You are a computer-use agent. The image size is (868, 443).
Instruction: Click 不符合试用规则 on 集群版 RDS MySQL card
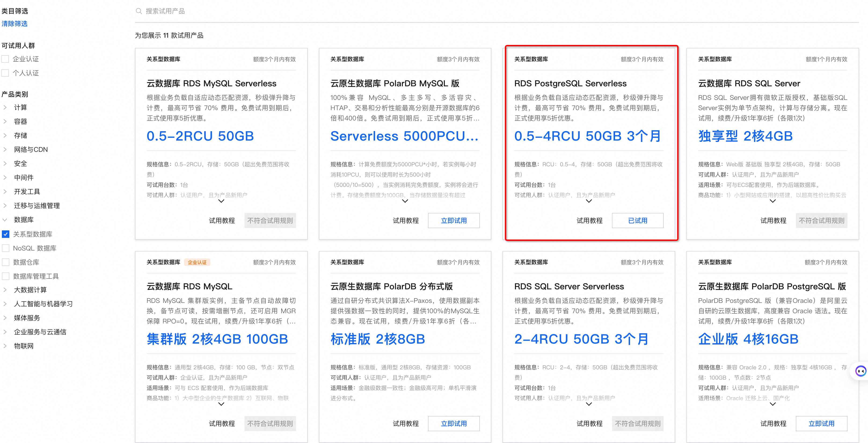[270, 423]
